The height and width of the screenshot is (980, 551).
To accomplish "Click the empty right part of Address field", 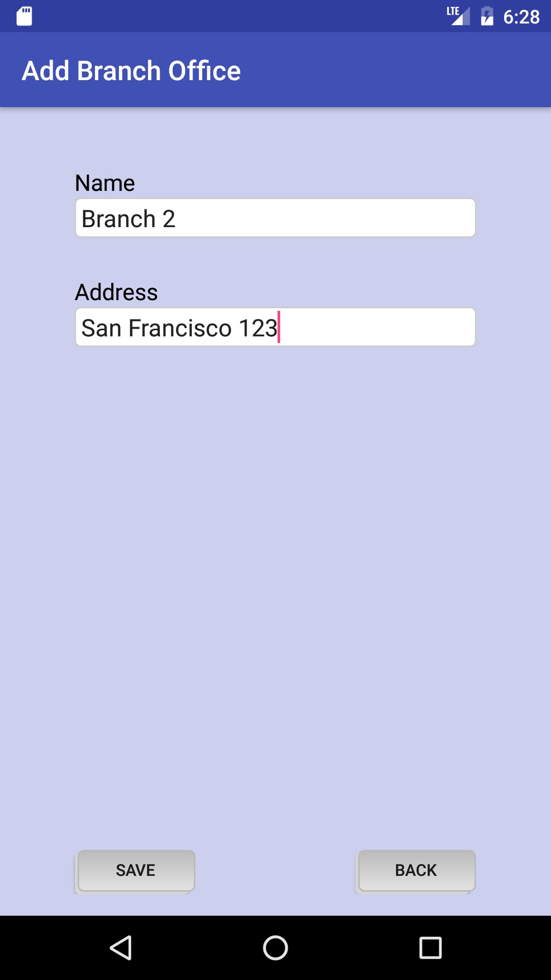I will [x=378, y=327].
